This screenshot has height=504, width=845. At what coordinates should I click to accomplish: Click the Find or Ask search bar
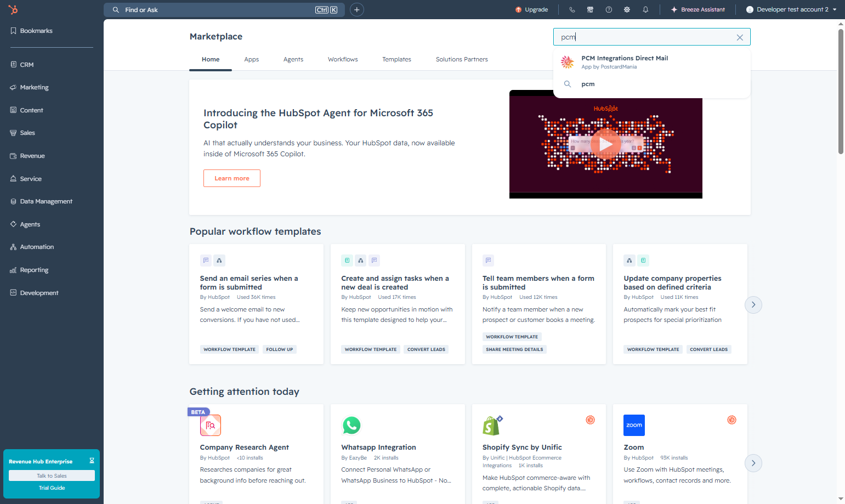tap(224, 10)
